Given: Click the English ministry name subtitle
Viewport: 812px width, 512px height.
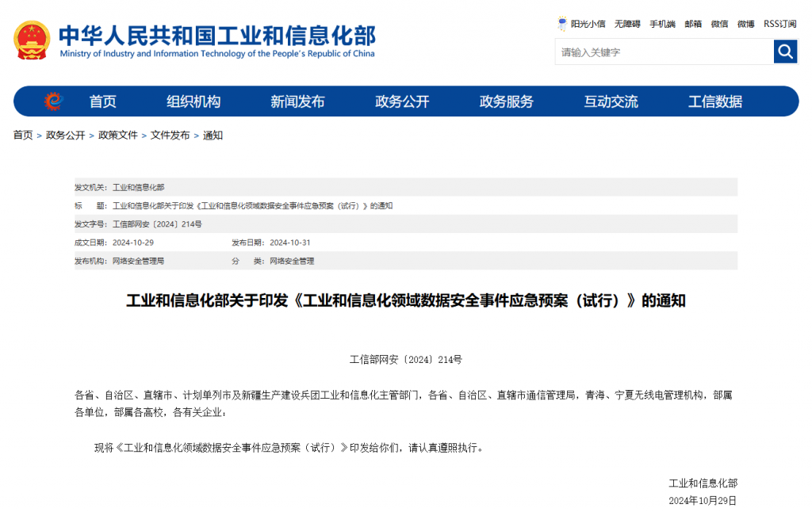Looking at the screenshot, I should 217,54.
